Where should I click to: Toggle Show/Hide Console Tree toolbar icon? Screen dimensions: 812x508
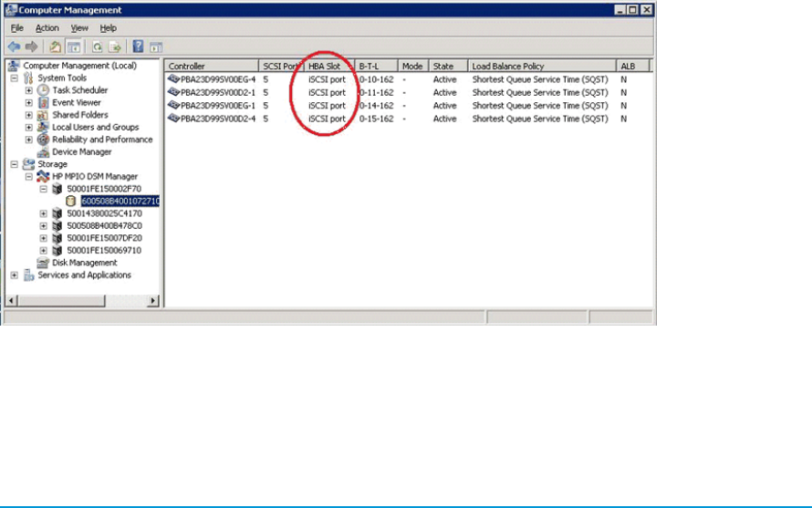click(74, 47)
